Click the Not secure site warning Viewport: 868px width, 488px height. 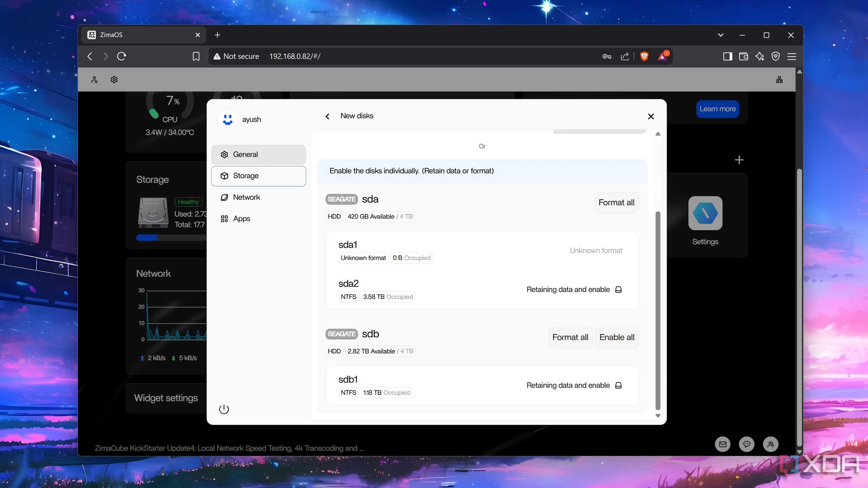[236, 56]
